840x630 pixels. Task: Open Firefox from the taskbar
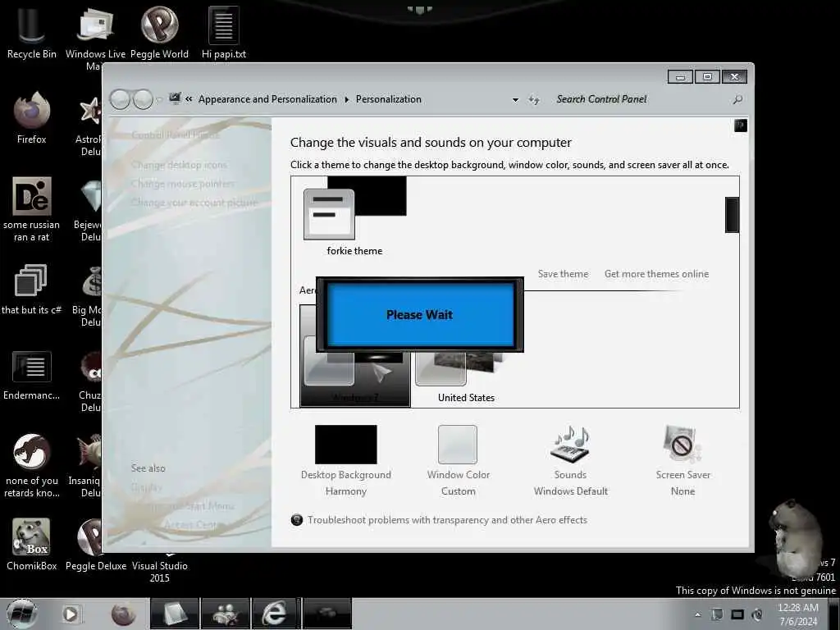click(123, 614)
